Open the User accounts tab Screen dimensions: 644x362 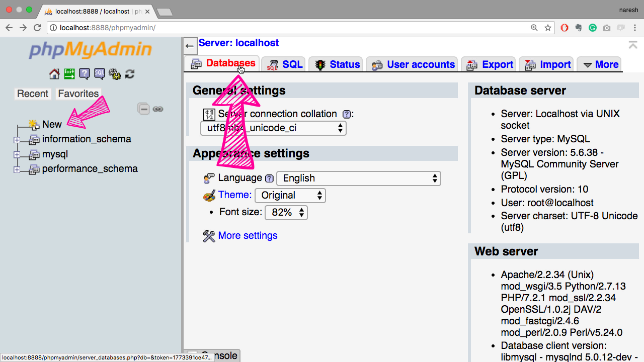(x=412, y=64)
